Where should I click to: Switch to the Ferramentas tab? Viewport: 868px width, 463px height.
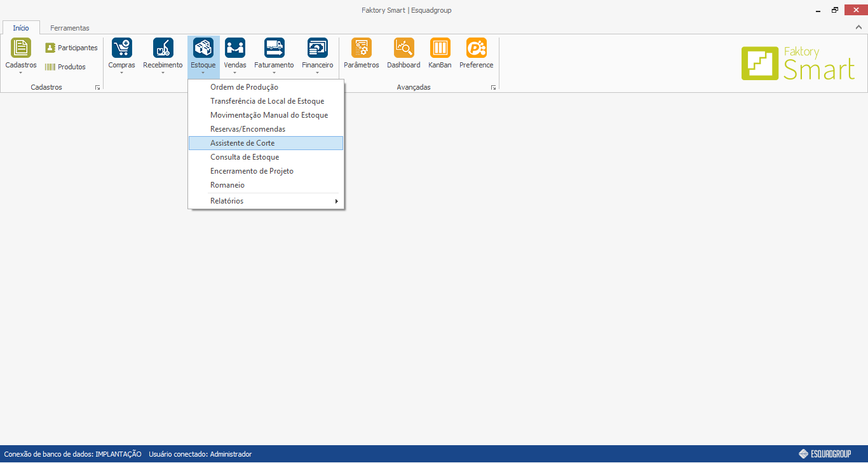point(70,28)
